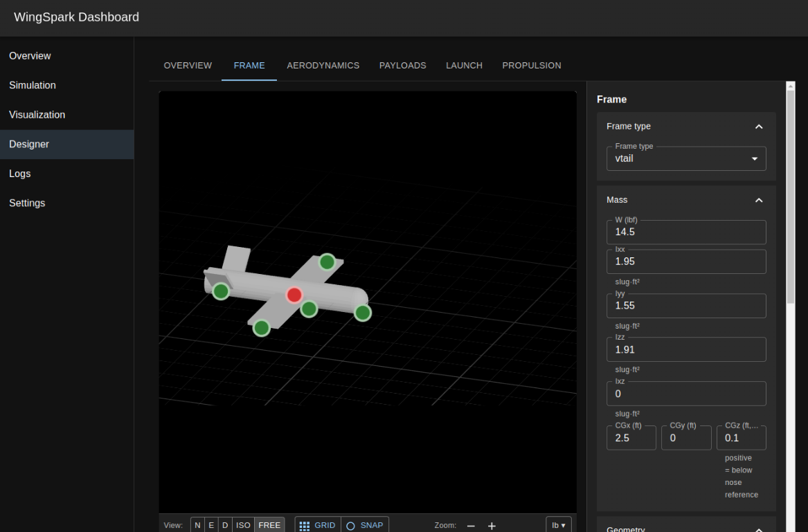The height and width of the screenshot is (532, 808).
Task: Switch to North view with the N button
Action: pos(197,525)
